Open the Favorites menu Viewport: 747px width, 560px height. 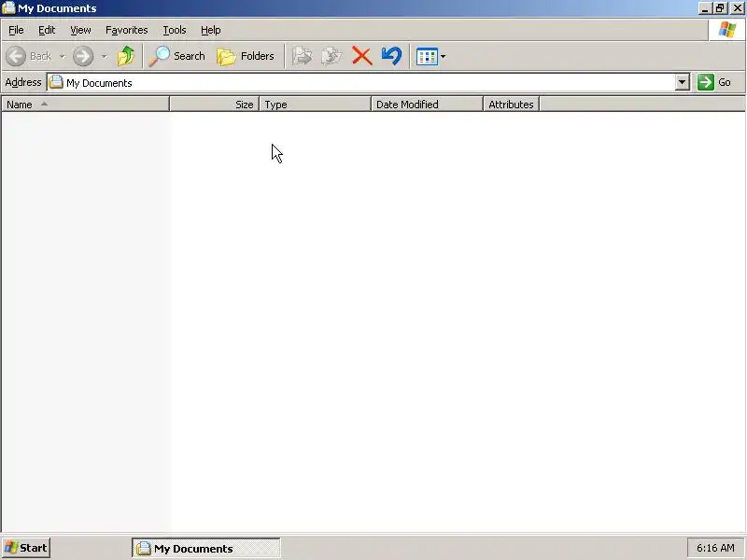click(x=127, y=30)
